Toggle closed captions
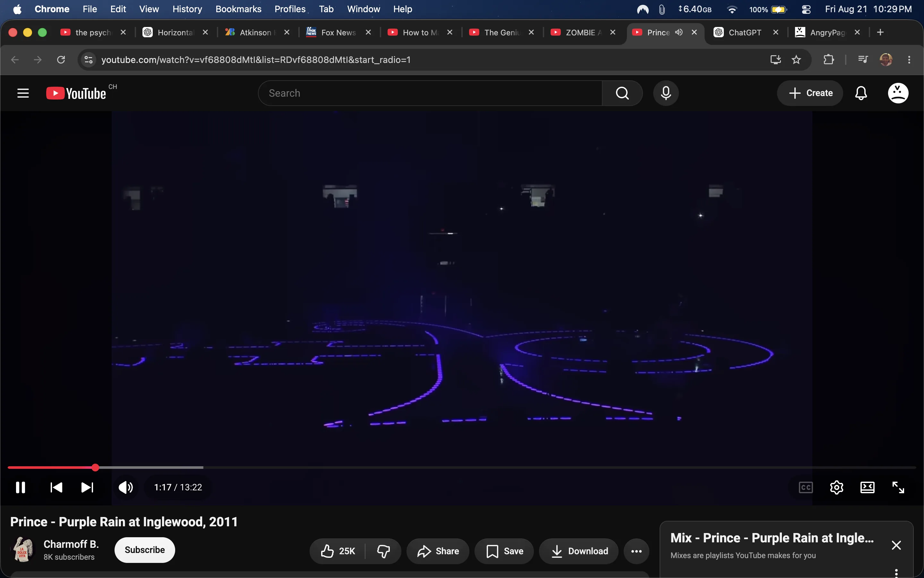Screen dimensions: 924x578 806,487
